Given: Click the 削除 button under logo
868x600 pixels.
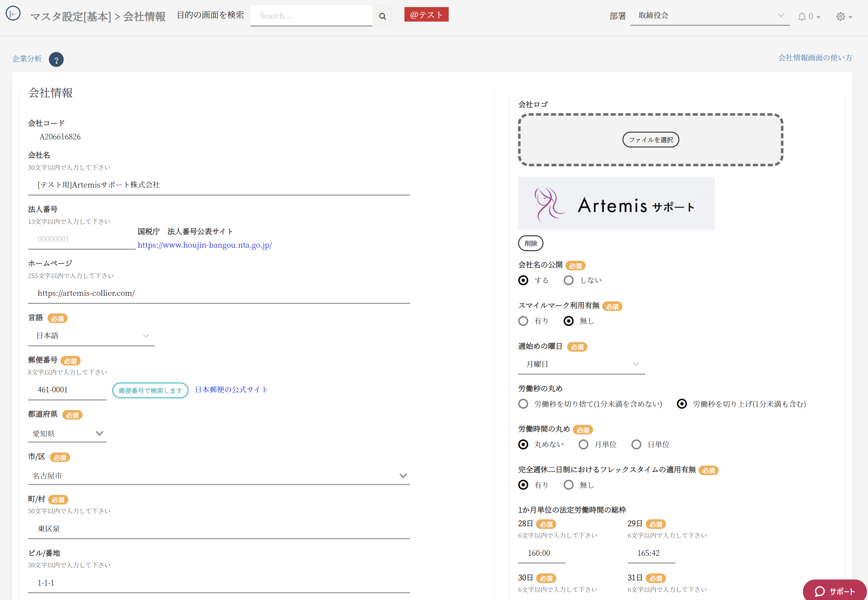Looking at the screenshot, I should click(530, 244).
